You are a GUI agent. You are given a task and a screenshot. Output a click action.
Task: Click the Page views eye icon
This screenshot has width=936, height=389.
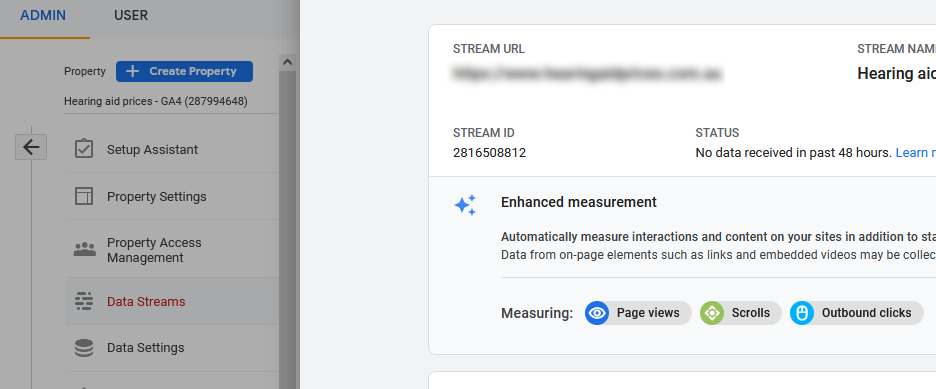click(597, 313)
